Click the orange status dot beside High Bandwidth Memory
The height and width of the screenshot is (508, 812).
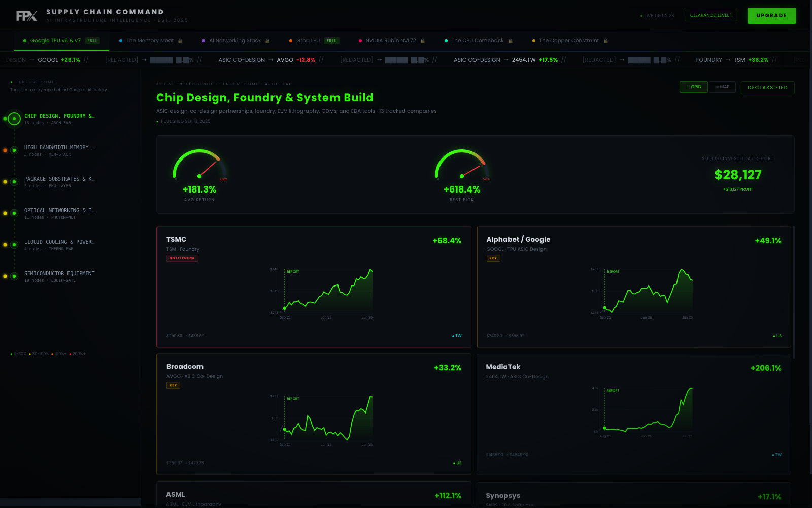pyautogui.click(x=5, y=150)
